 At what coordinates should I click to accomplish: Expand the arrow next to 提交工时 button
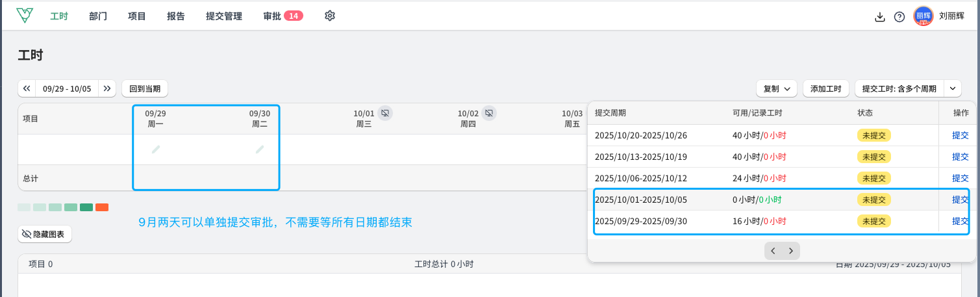click(953, 88)
